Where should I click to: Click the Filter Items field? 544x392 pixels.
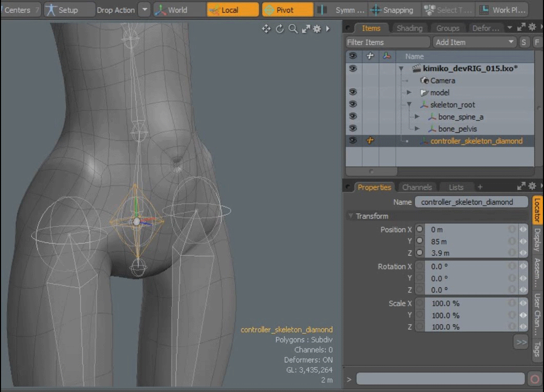(387, 42)
